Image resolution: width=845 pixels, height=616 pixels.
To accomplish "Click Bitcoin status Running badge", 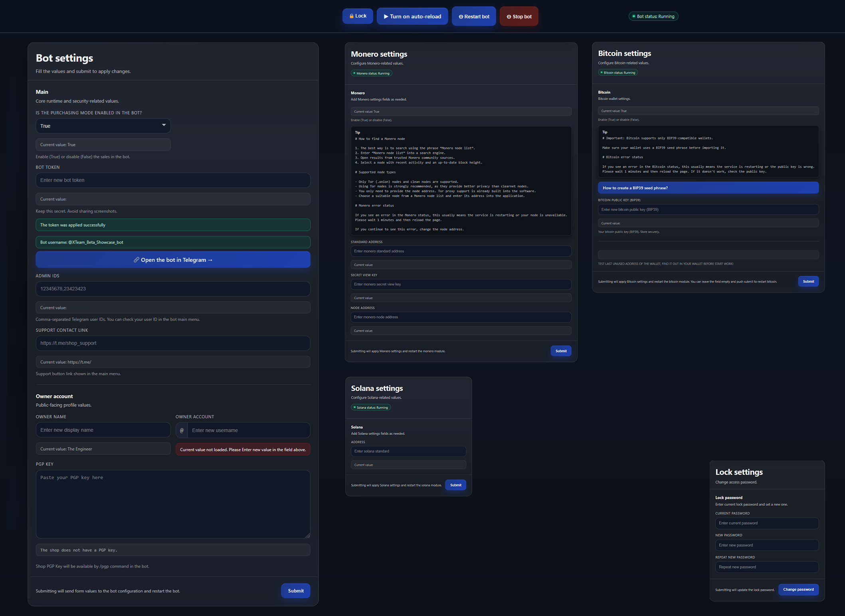I will tap(617, 73).
